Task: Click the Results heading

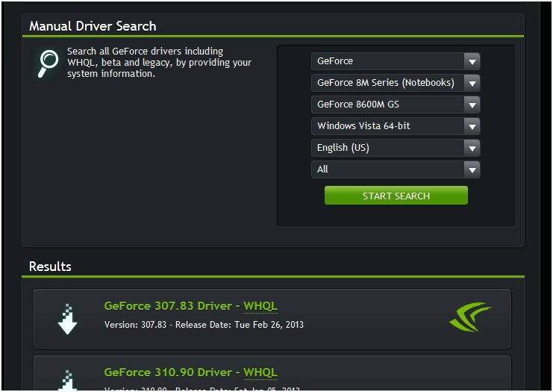Action: pyautogui.click(x=50, y=267)
